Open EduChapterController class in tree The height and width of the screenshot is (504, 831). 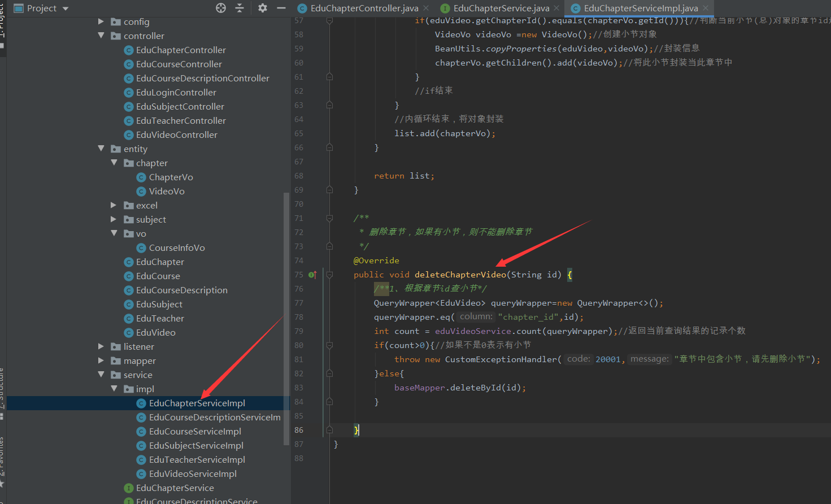coord(181,50)
